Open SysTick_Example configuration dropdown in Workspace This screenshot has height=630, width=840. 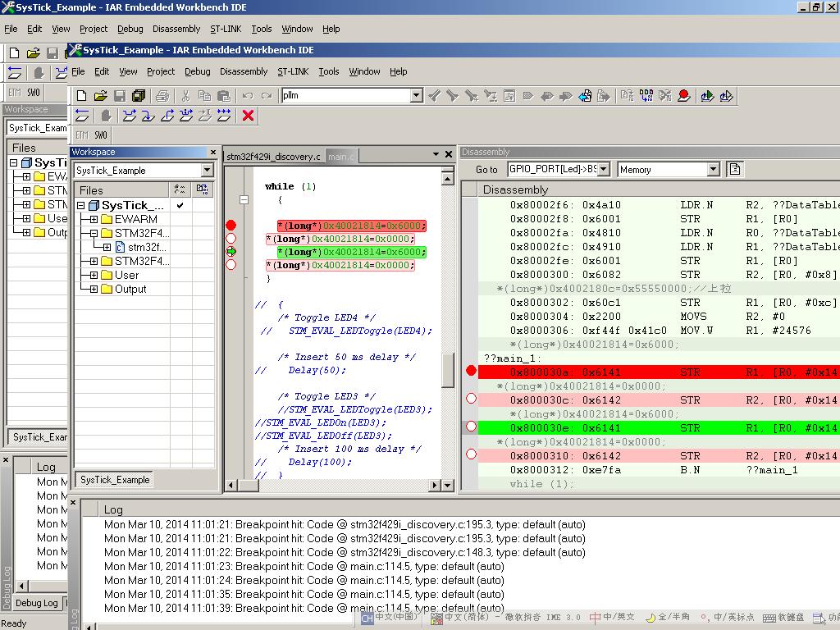[x=207, y=171]
